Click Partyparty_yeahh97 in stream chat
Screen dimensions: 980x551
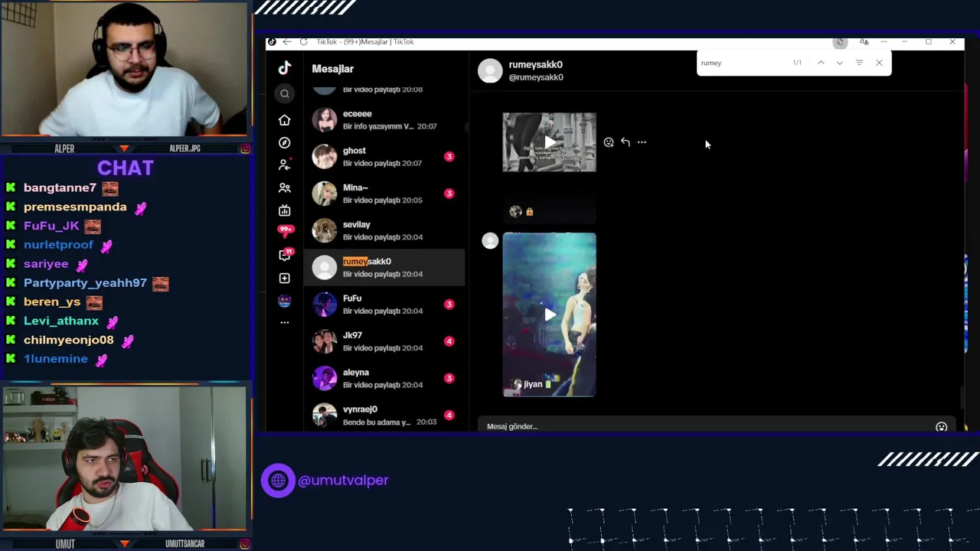click(85, 283)
